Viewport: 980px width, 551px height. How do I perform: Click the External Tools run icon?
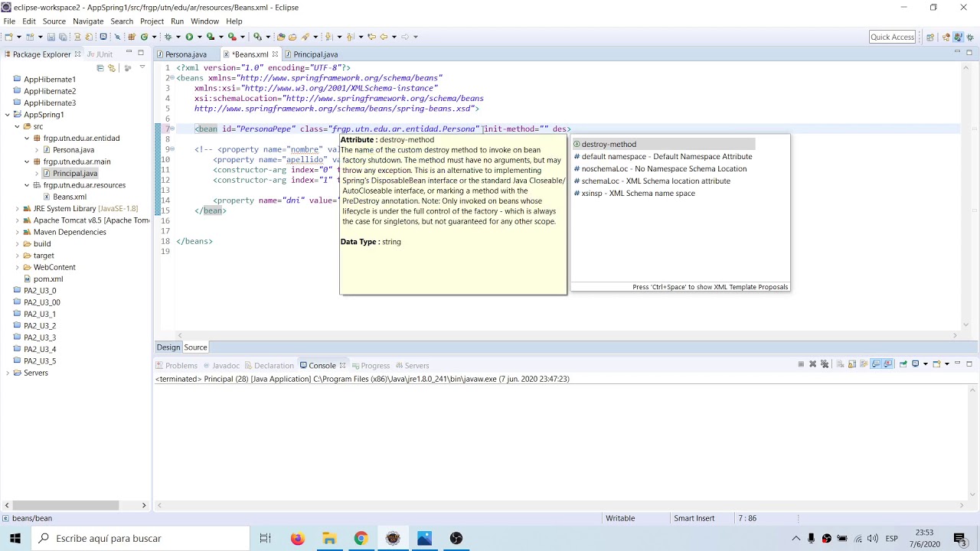232,37
